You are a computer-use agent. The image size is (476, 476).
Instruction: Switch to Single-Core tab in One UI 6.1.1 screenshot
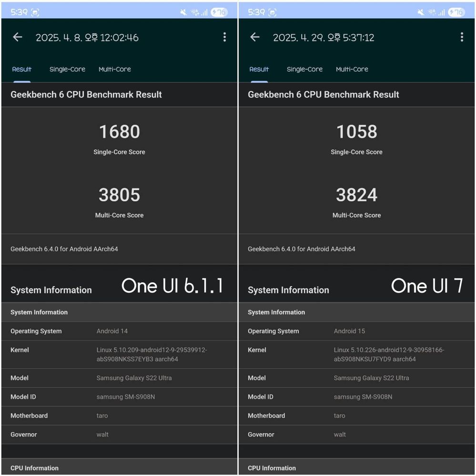(x=67, y=69)
